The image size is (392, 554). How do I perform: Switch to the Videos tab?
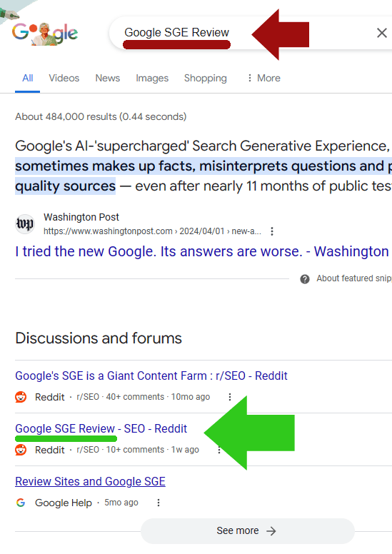64,78
